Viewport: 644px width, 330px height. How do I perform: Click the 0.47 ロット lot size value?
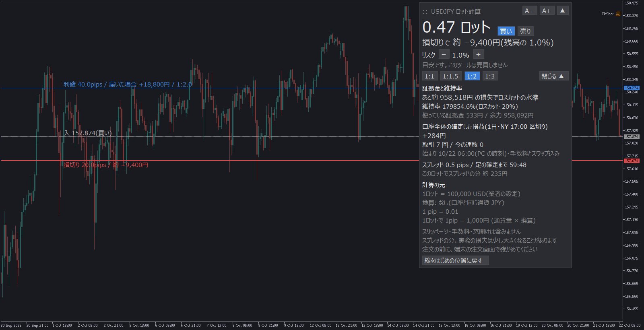456,27
